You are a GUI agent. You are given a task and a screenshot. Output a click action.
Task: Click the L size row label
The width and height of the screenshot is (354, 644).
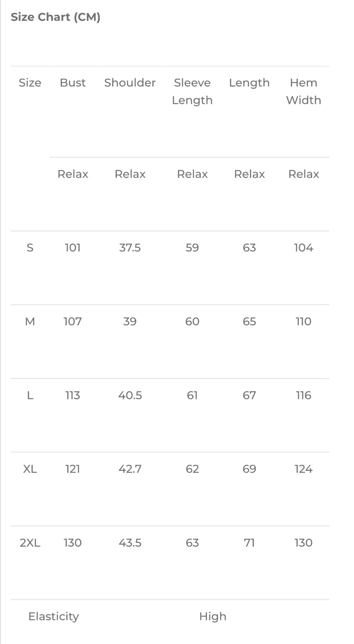click(x=30, y=395)
